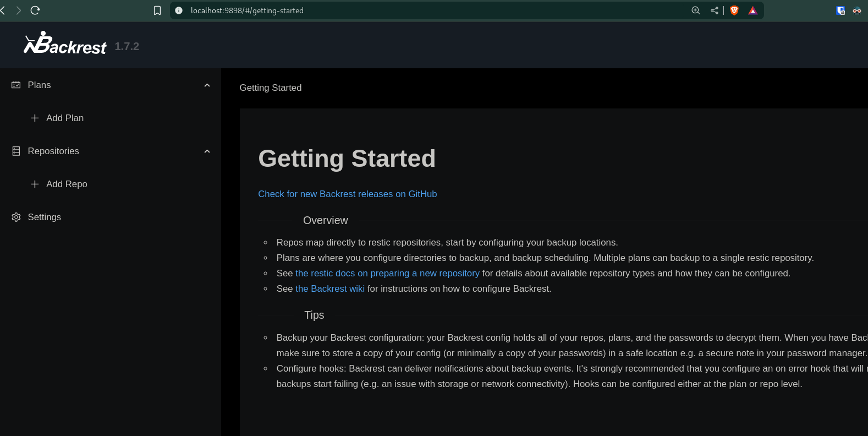
Task: Open the Plans menu item
Action: pos(110,85)
